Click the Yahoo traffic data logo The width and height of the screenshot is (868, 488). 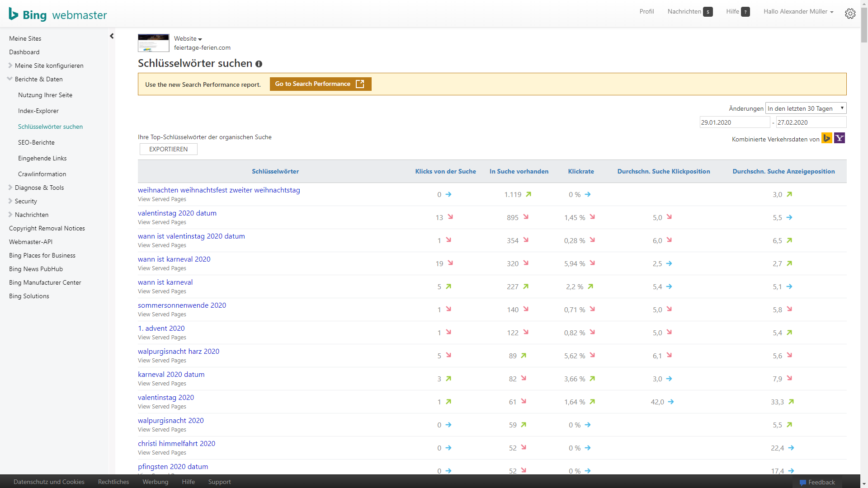coord(840,138)
